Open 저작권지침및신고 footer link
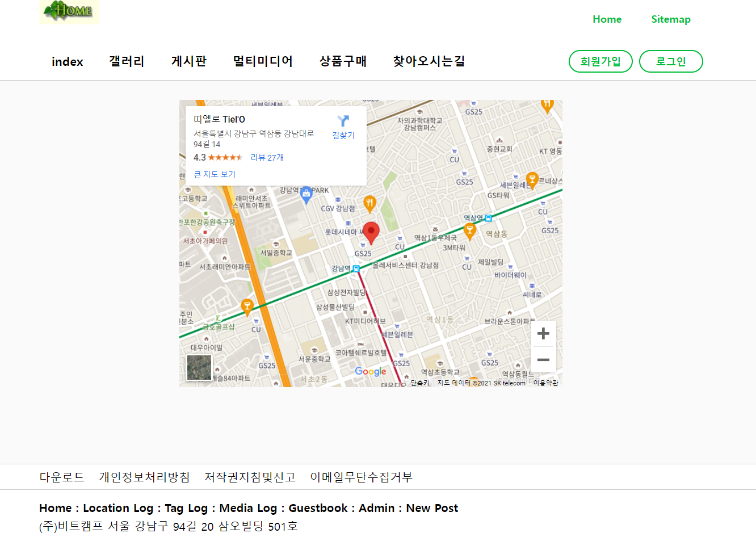The width and height of the screenshot is (756, 533). [x=250, y=477]
